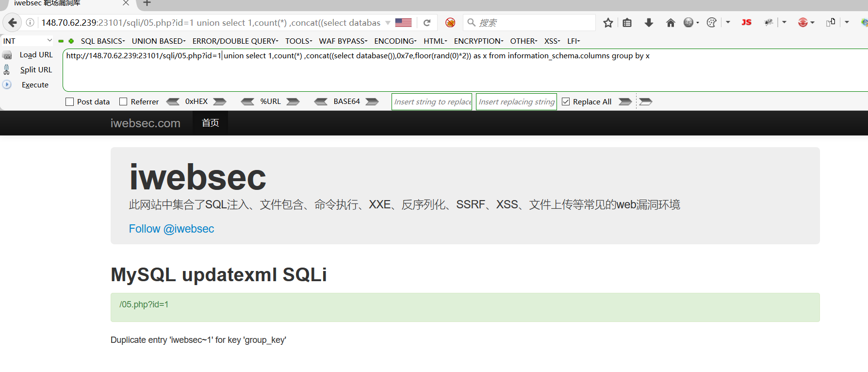The width and height of the screenshot is (868, 372).
Task: Encode hex with right arrow after 0xHEX
Action: (x=220, y=101)
